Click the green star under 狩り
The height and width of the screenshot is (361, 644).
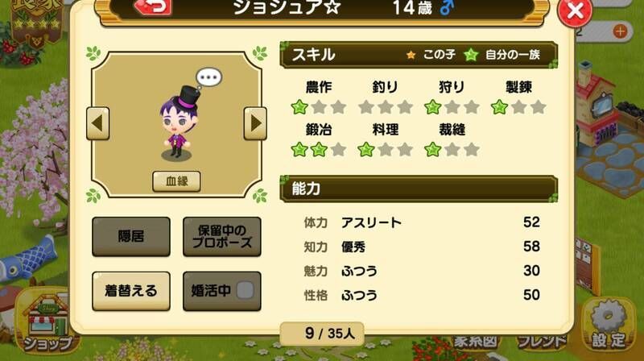432,107
